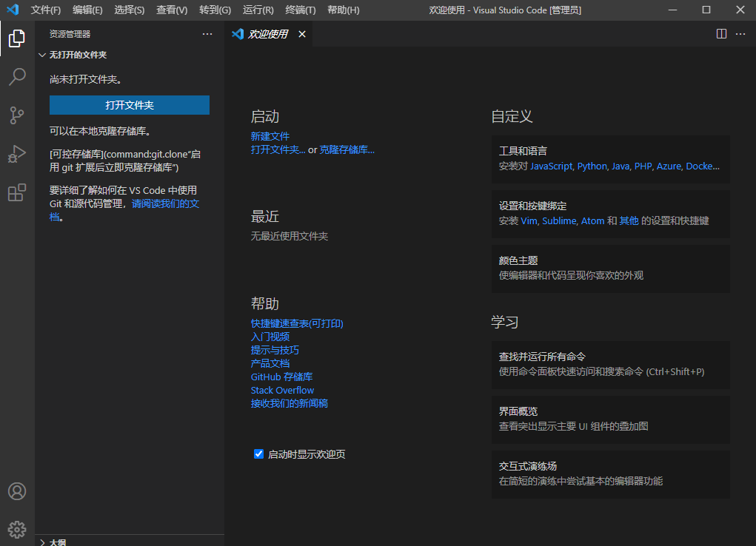Viewport: 756px width, 546px height.
Task: Open the 查看(V) menu
Action: click(172, 10)
